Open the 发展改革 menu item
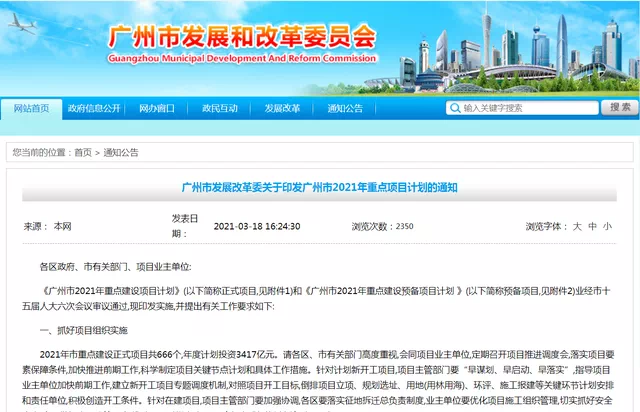This screenshot has width=640, height=412. (x=282, y=109)
